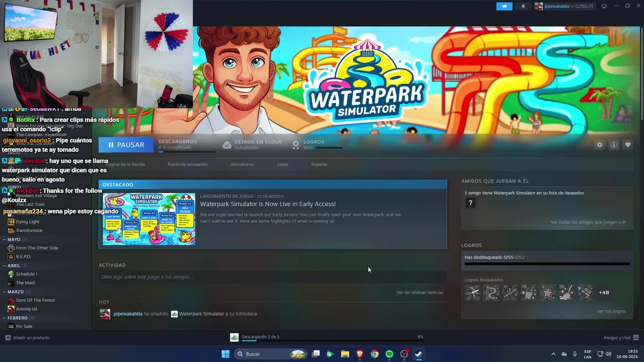Open File Explorer from taskbar
The image size is (644, 362).
click(345, 354)
